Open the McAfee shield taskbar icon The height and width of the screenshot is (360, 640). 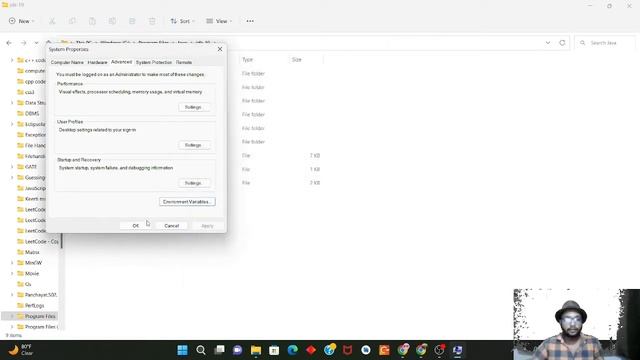347,350
